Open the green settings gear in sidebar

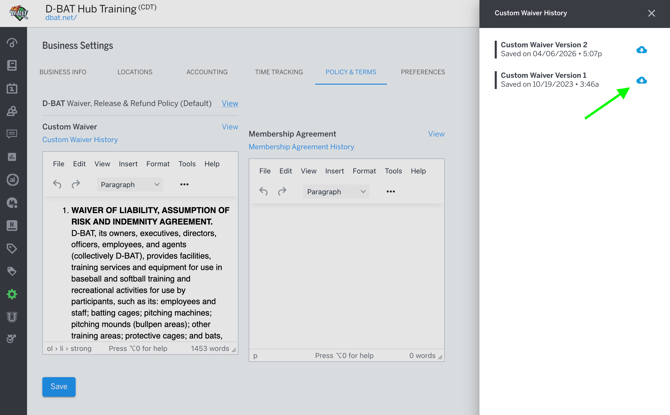[12, 294]
